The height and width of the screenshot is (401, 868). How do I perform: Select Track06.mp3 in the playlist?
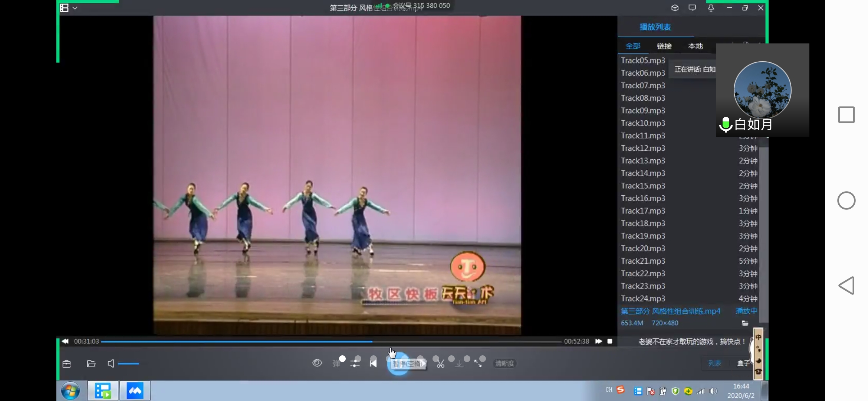pyautogui.click(x=643, y=73)
